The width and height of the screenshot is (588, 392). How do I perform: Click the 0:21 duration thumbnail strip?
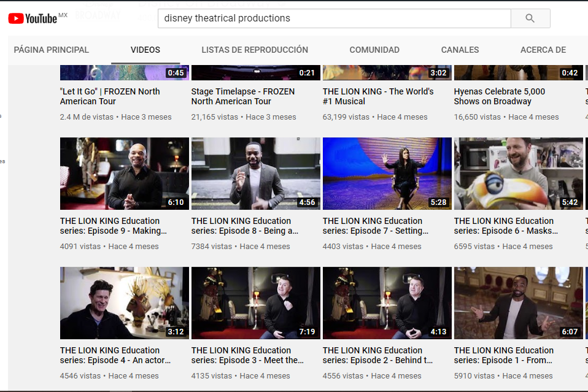(256, 73)
